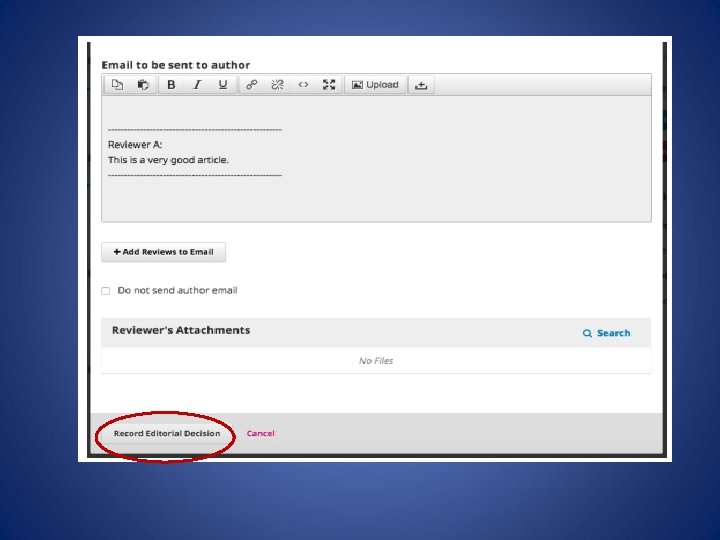Click the Paste icon in editor toolbar
The width and height of the screenshot is (720, 540).
[x=143, y=85]
